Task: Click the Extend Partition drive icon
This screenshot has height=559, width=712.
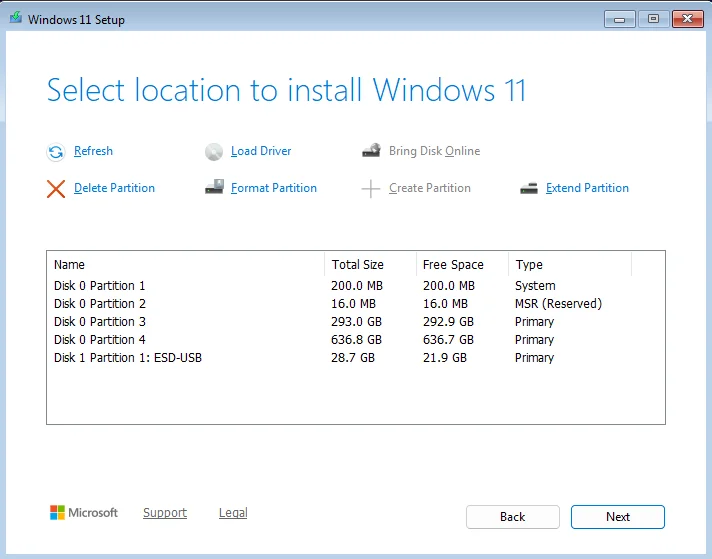Action: 529,188
